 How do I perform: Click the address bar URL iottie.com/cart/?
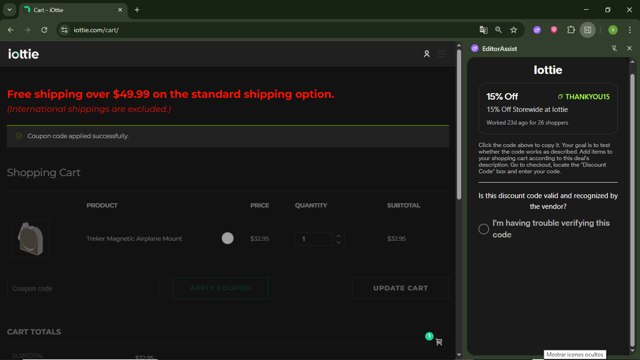tap(96, 30)
